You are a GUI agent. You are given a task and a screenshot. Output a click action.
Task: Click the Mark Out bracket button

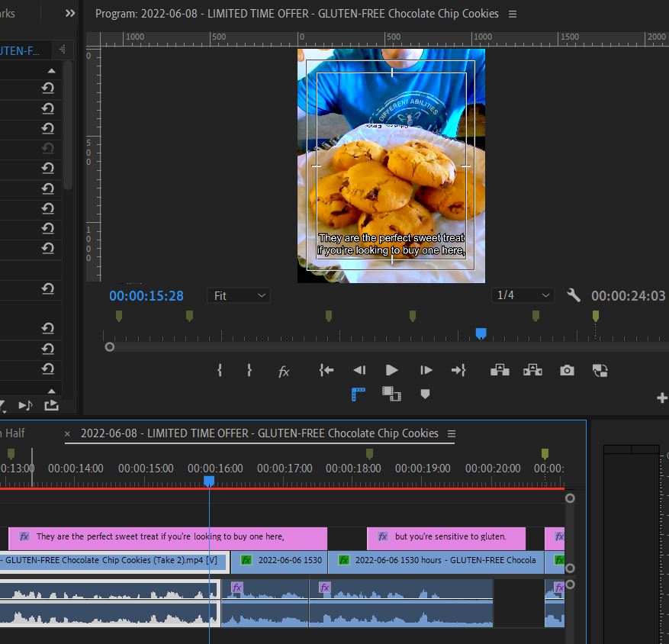click(249, 370)
